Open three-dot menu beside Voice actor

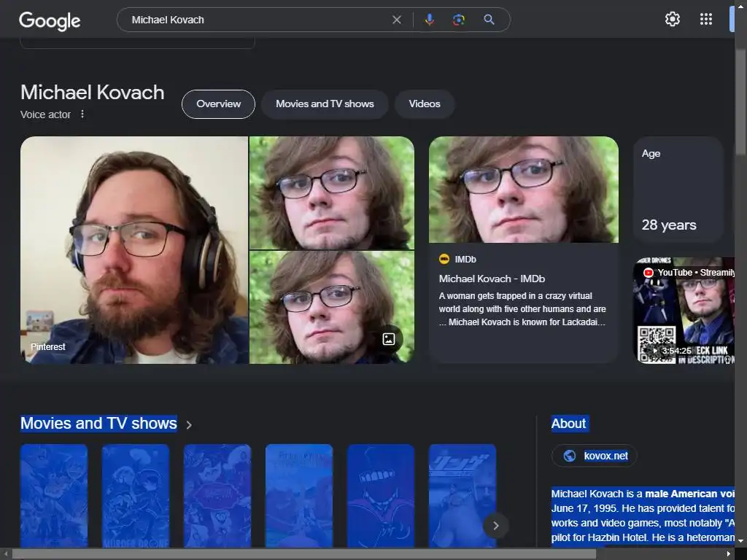click(82, 114)
